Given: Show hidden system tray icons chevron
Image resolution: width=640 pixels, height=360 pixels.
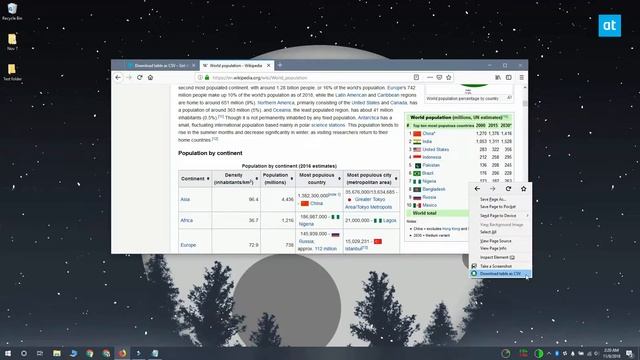Looking at the screenshot, I should pyautogui.click(x=549, y=353).
